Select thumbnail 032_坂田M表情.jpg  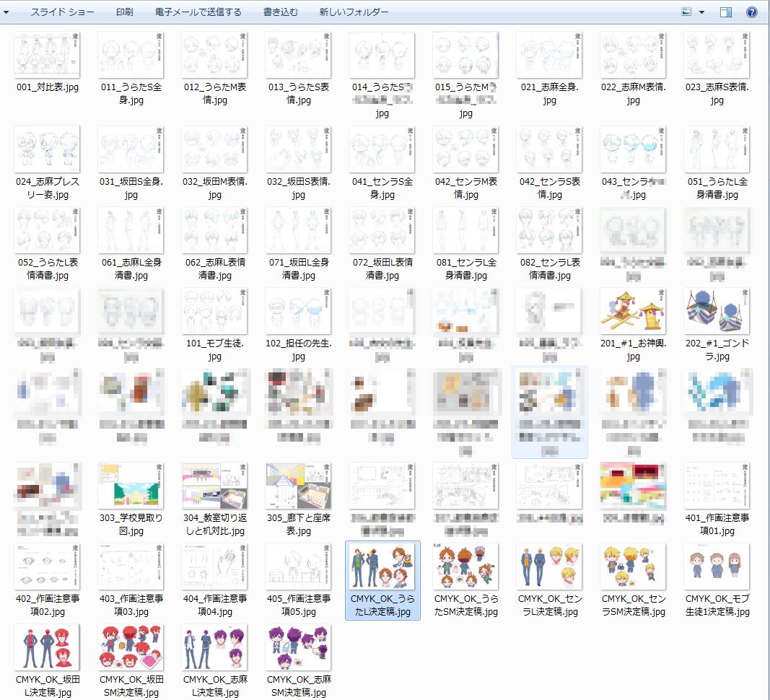pyautogui.click(x=214, y=150)
